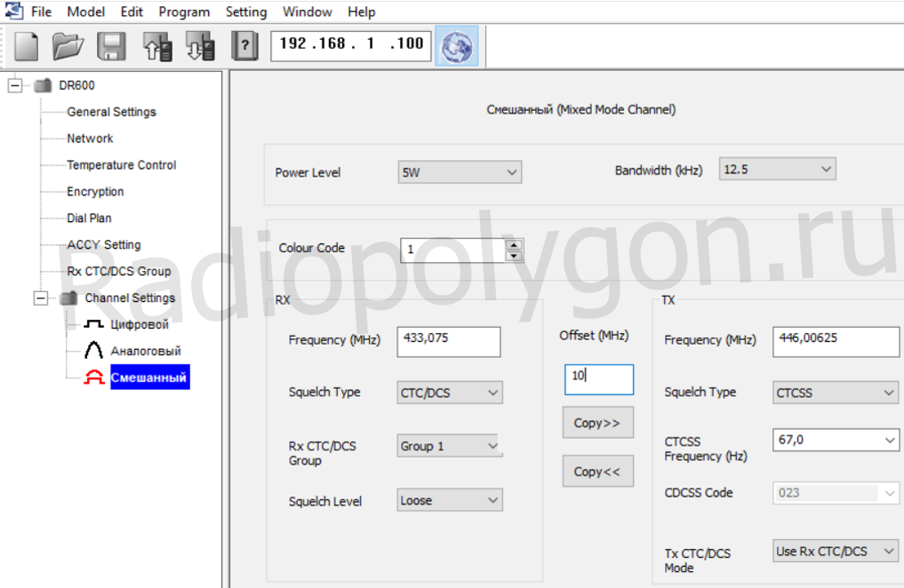The width and height of the screenshot is (904, 588).
Task: Click the Open folder toolbar icon
Action: [x=68, y=45]
